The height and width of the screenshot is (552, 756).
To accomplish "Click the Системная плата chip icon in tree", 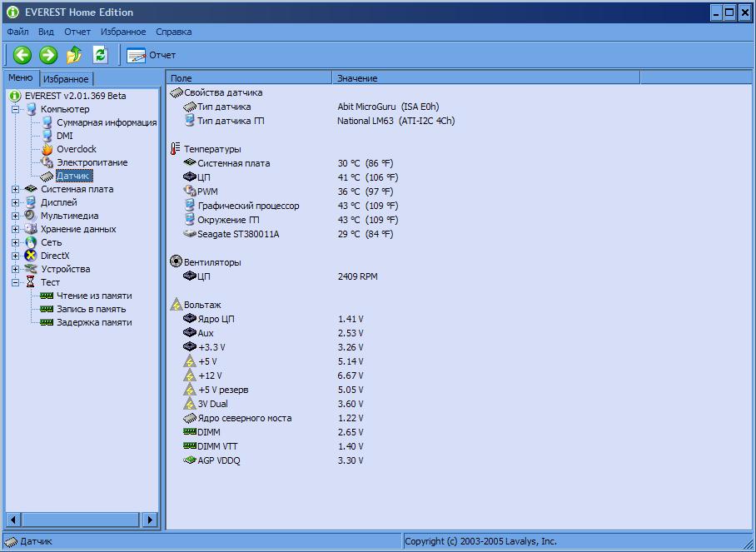I will [31, 189].
